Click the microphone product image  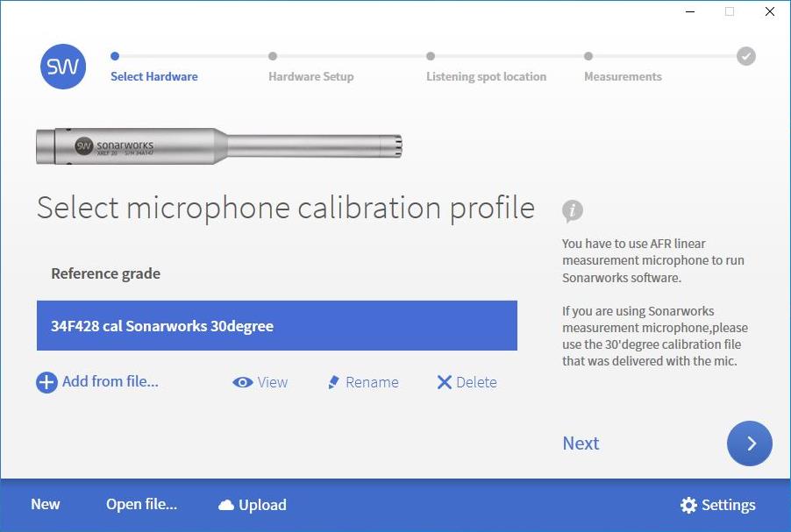219,145
